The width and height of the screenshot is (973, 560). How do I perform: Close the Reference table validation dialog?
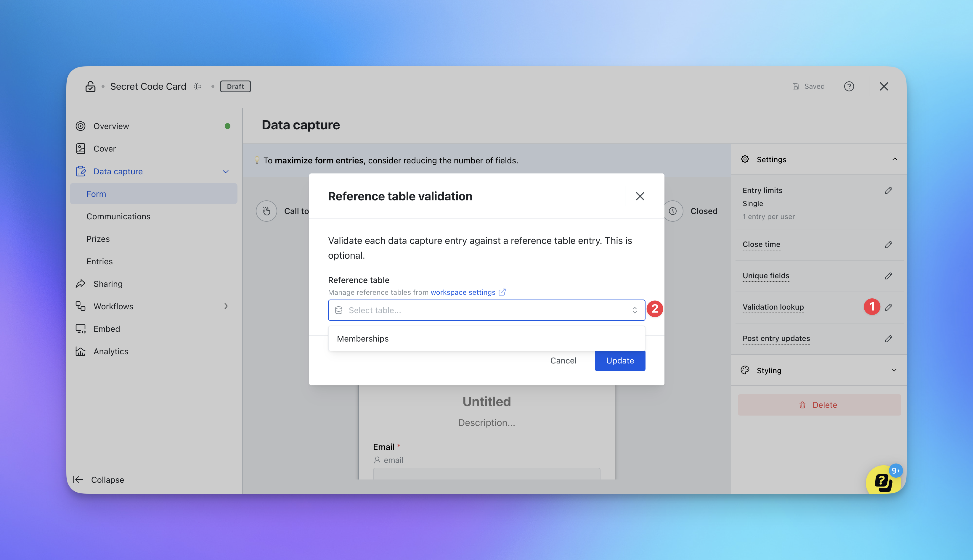click(x=640, y=196)
